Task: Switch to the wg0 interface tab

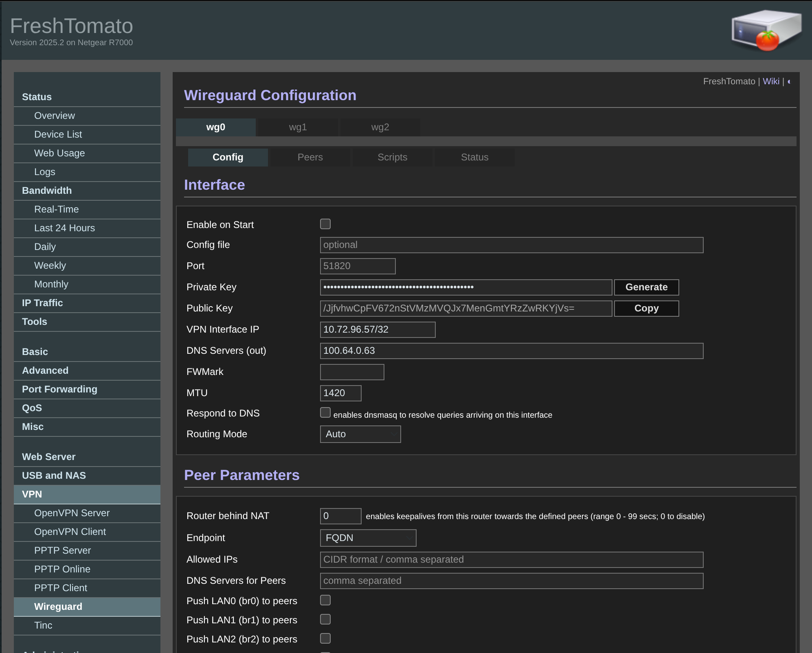Action: 216,127
